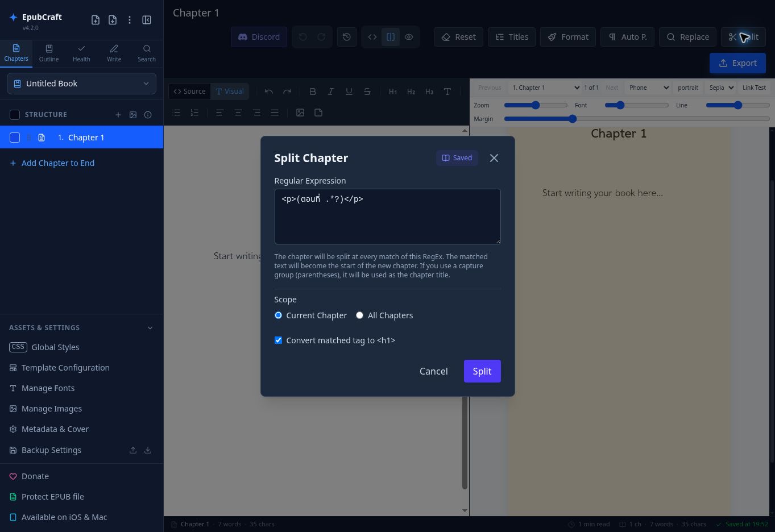Click export backup settings upload icon
Viewport: 775px width, 532px height.
pos(133,450)
